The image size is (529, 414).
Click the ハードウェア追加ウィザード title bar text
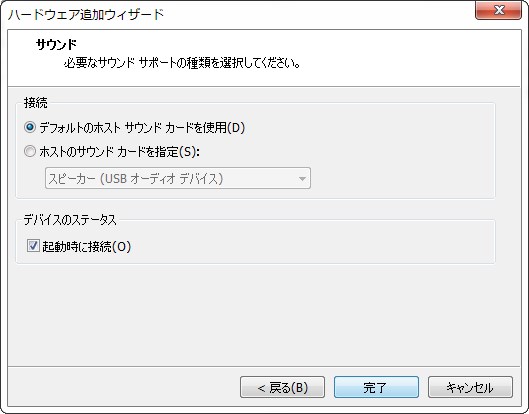[86, 15]
